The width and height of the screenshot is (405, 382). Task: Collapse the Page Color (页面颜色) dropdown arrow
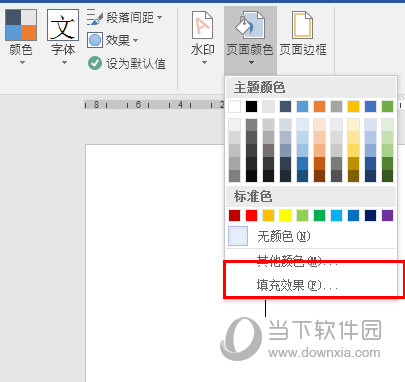[251, 63]
